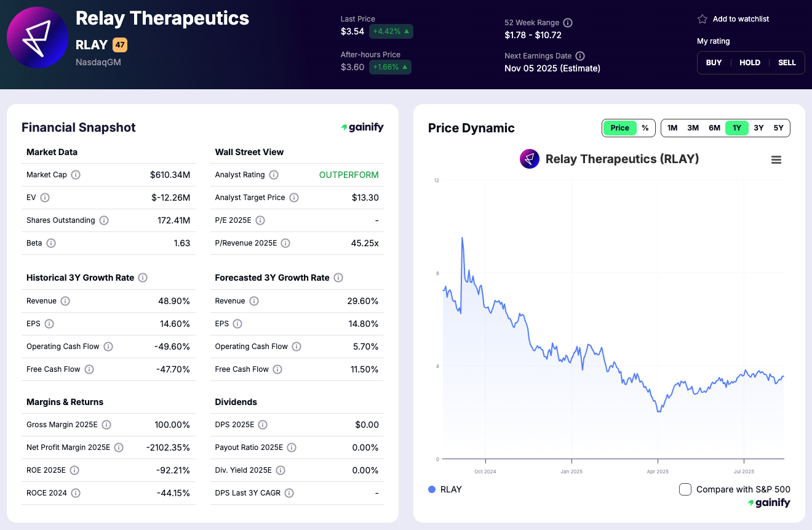Image resolution: width=812 pixels, height=530 pixels.
Task: Select the 3M time range
Action: coord(693,128)
